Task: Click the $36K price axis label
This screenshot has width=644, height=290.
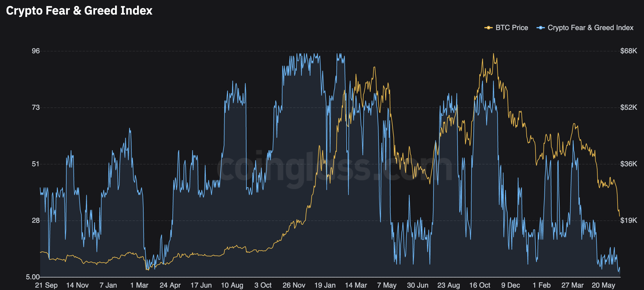Action: point(629,164)
